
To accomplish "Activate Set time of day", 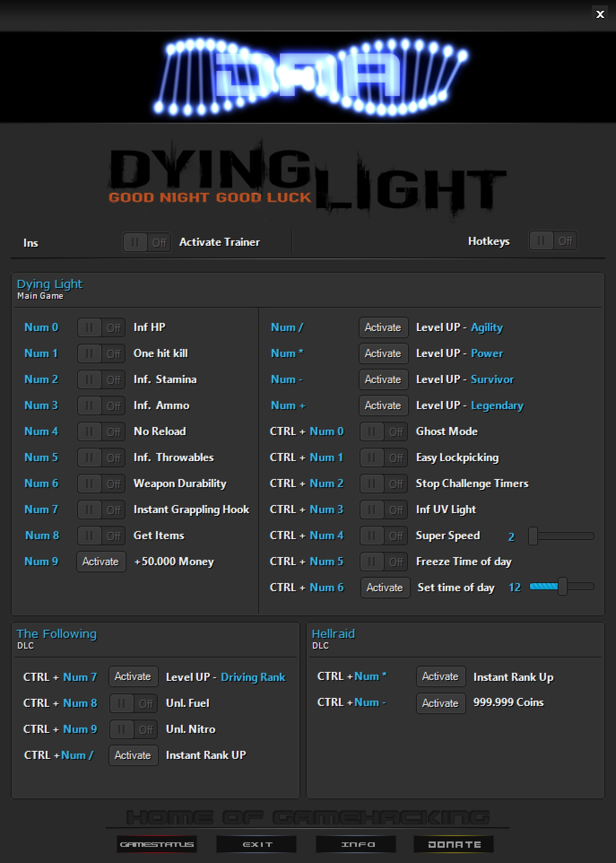I will [385, 588].
